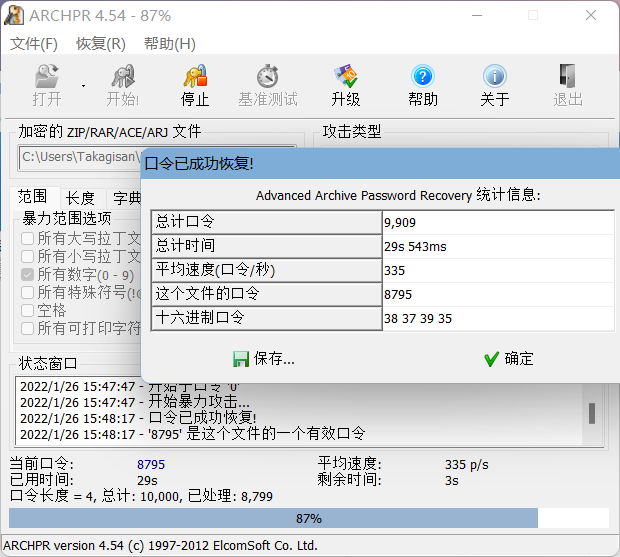Click the total time value 29s 543ms
Image resolution: width=620 pixels, height=557 pixels.
pos(415,247)
